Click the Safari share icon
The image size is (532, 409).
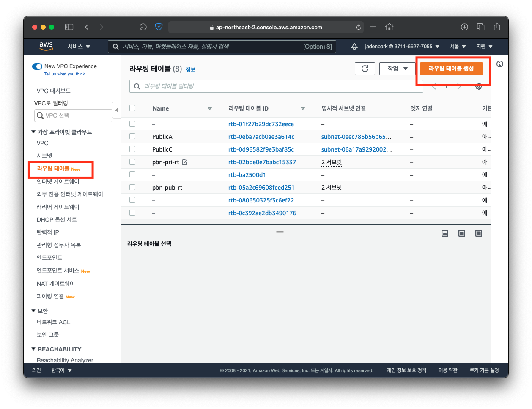click(497, 27)
